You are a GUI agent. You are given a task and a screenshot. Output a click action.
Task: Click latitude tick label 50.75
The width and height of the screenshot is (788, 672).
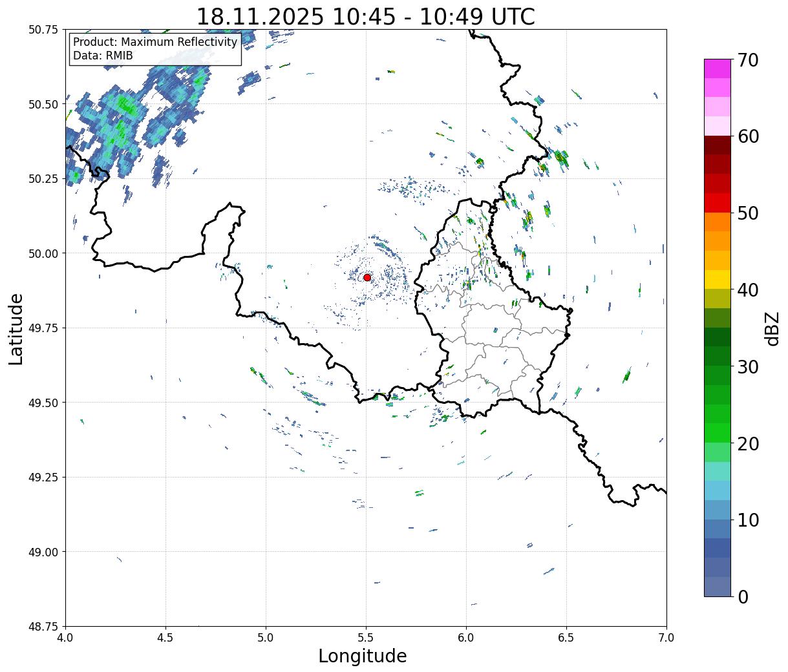43,29
